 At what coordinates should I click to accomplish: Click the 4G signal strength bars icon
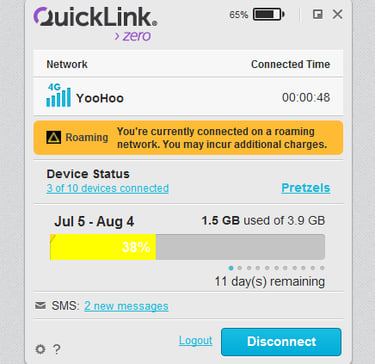(x=58, y=95)
